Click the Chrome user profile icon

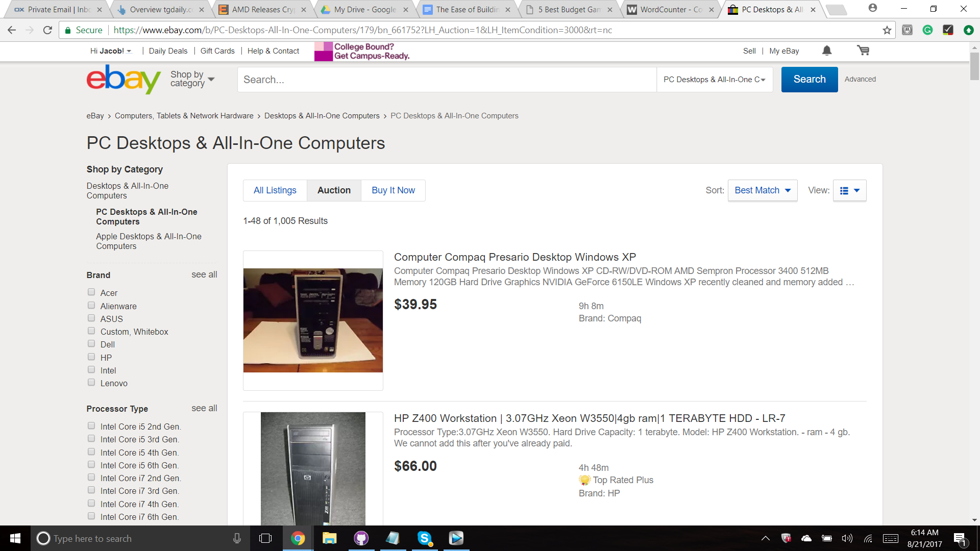click(873, 8)
